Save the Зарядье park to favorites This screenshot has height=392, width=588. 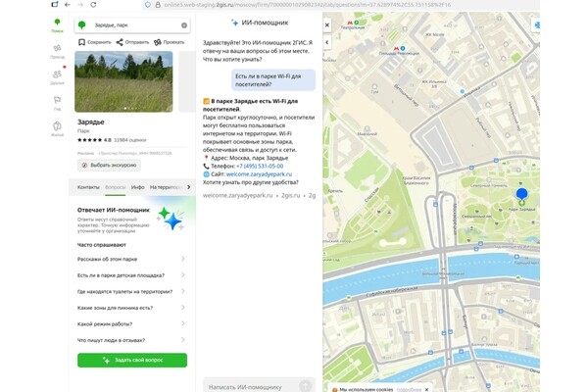(94, 42)
